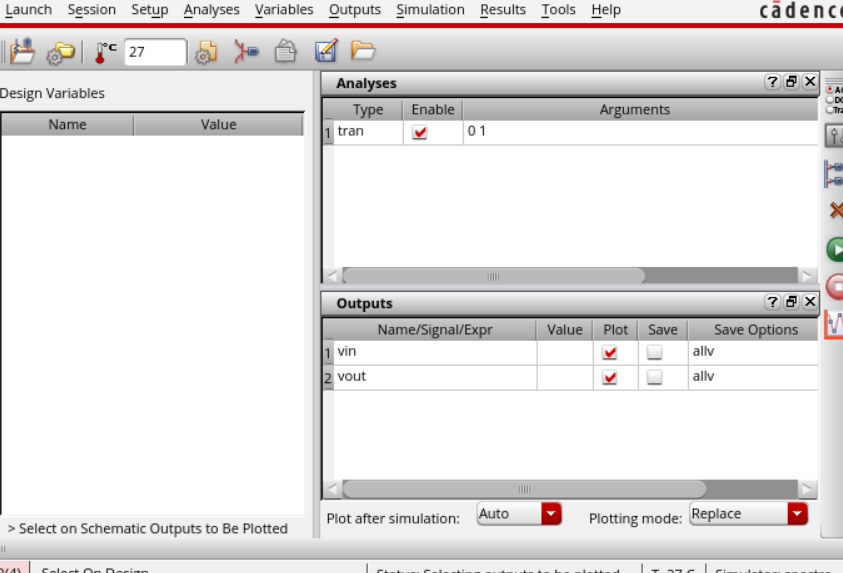Image resolution: width=843 pixels, height=573 pixels.
Task: Float the Outputs panel using its undock icon
Action: pyautogui.click(x=791, y=302)
